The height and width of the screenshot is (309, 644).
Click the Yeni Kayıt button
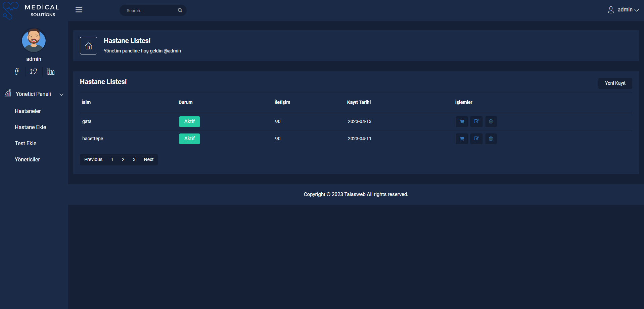pos(615,83)
